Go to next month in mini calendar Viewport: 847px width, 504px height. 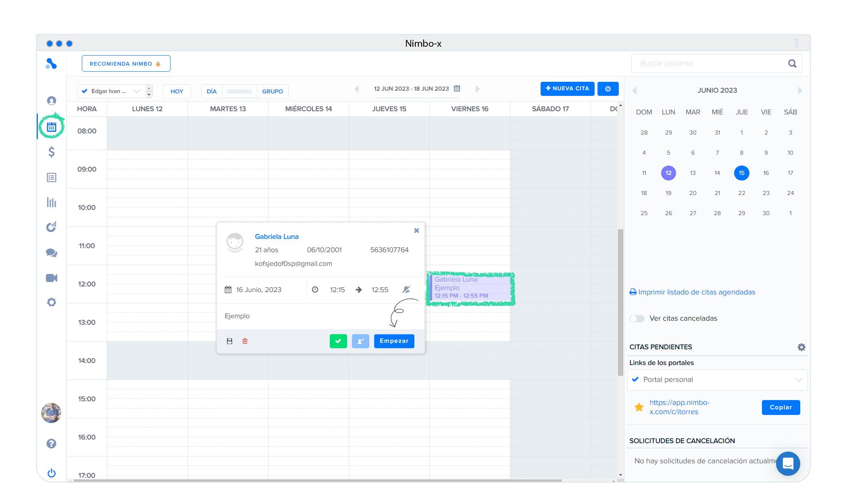pyautogui.click(x=800, y=91)
